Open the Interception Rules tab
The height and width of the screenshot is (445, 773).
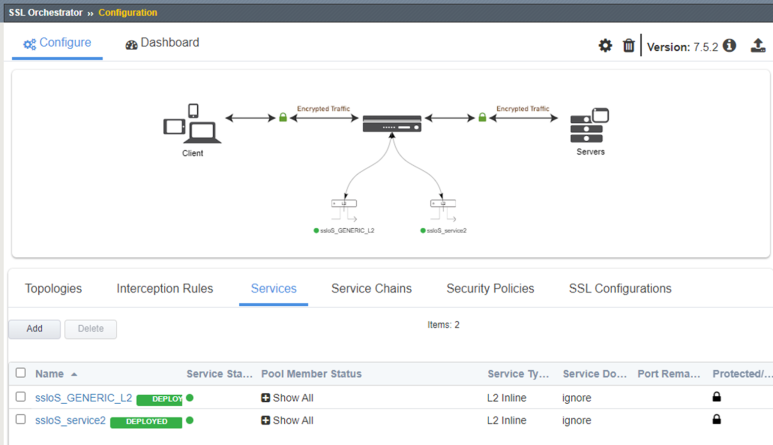[165, 288]
